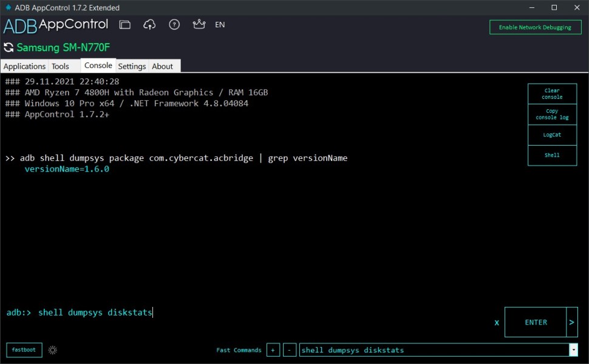
Task: Click the refresh icon beside Samsung SM-N770F
Action: point(9,47)
